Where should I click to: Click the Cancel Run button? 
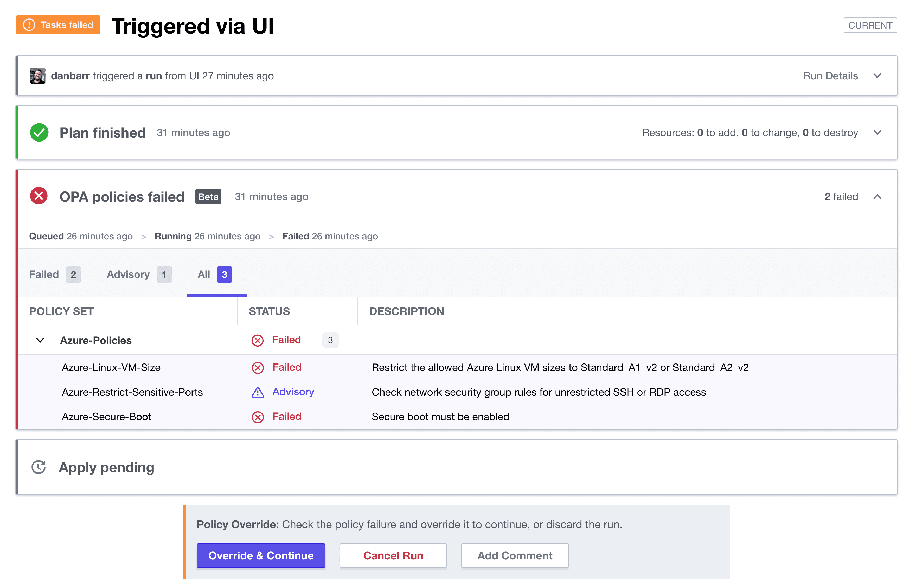click(393, 555)
